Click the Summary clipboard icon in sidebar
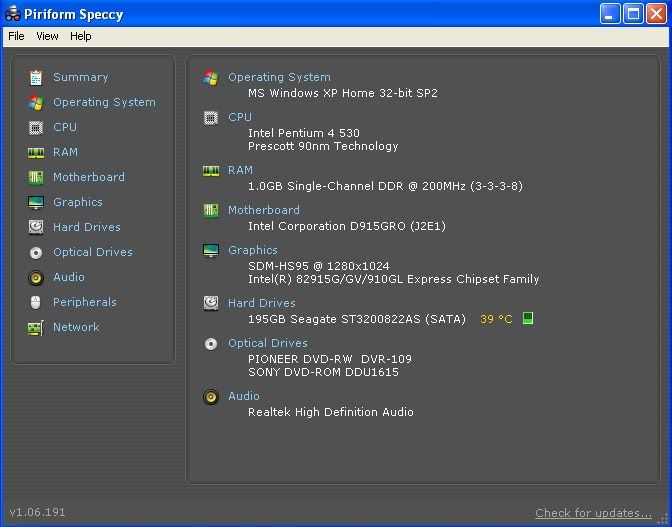The width and height of the screenshot is (672, 527). point(36,78)
